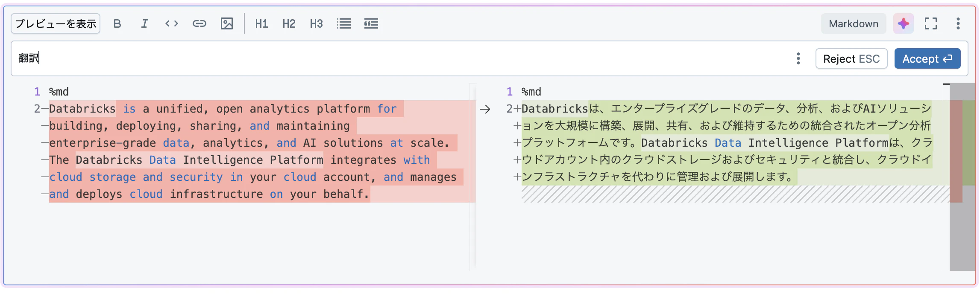Click the removed line starting 'cloud storage and security'
Viewport: 980px width, 296px height.
pyautogui.click(x=253, y=177)
